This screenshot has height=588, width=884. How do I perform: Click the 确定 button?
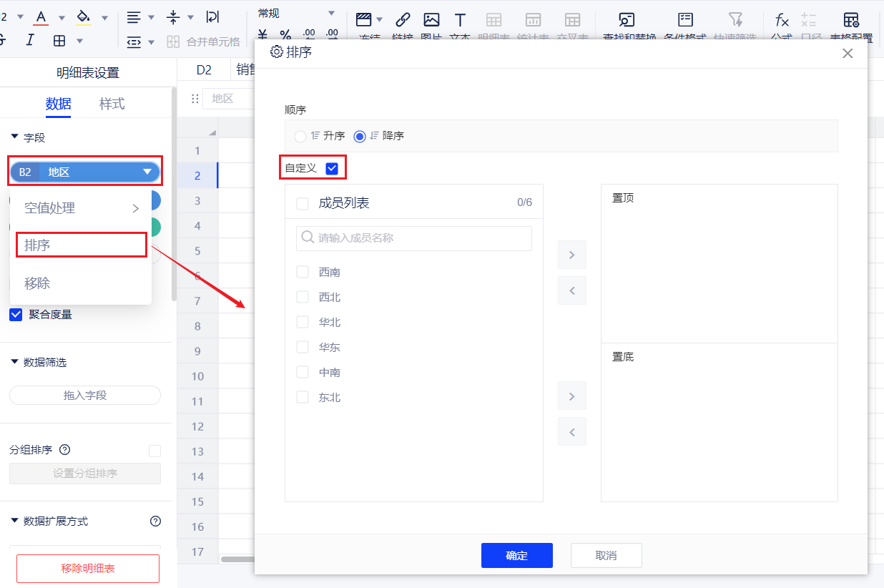[516, 556]
